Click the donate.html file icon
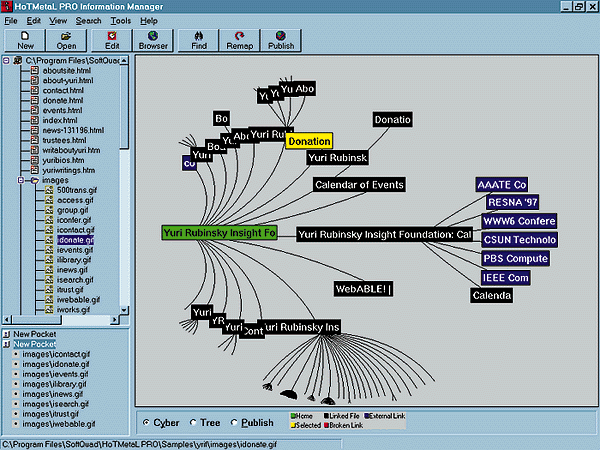This screenshot has height=450, width=600. [34, 100]
